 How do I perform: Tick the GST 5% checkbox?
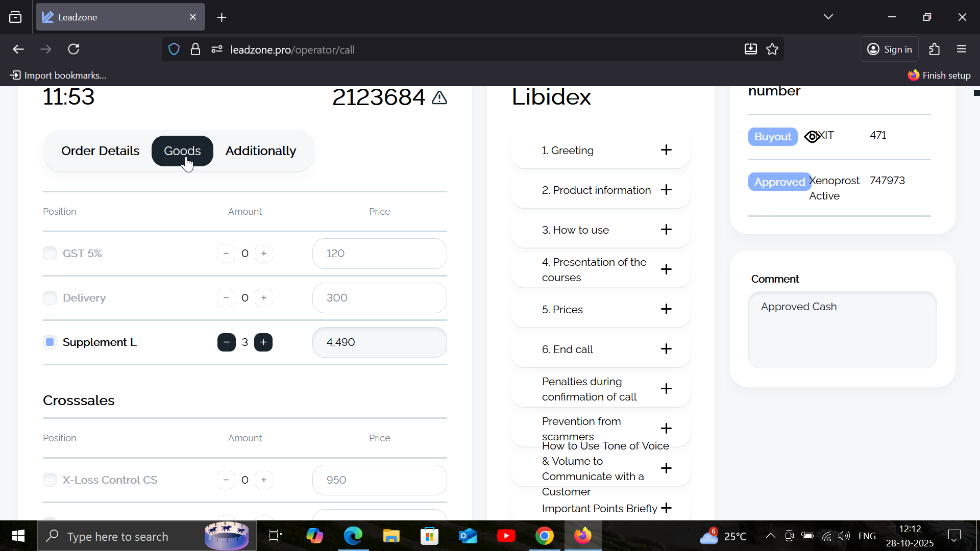50,254
